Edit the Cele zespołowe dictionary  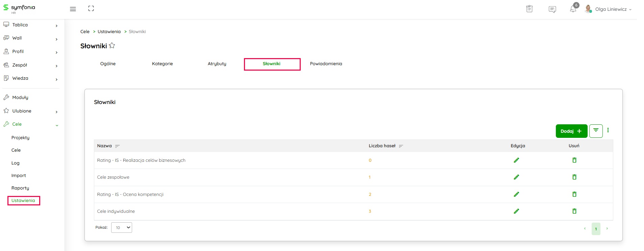tap(516, 177)
